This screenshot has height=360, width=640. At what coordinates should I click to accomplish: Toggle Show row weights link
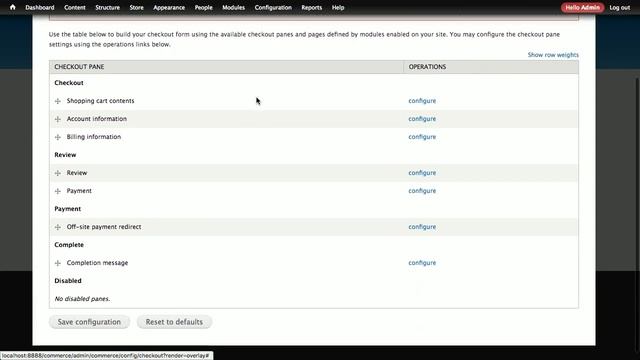point(553,55)
